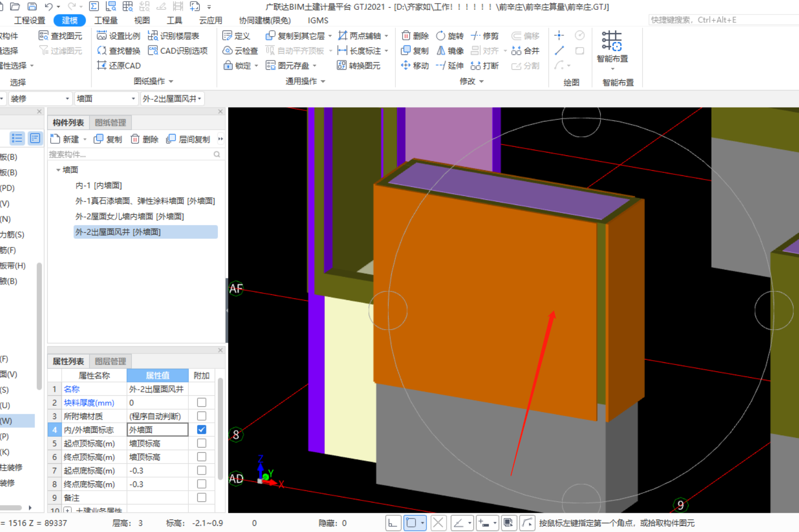
Task: Click 层间复制 button in component list
Action: 188,139
